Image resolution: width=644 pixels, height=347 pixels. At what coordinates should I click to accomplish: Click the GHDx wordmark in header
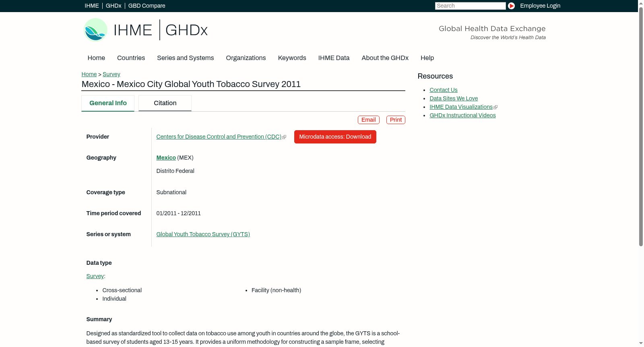[x=186, y=30]
